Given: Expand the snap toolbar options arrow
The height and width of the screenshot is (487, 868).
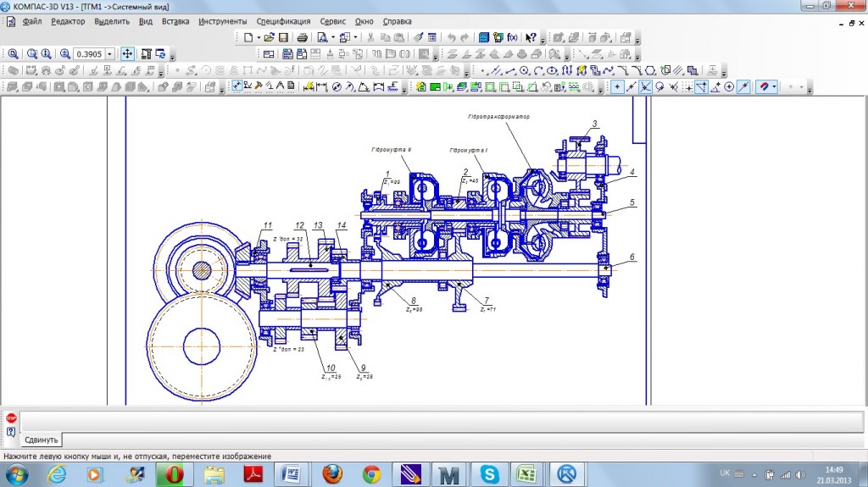Looking at the screenshot, I should 810,89.
